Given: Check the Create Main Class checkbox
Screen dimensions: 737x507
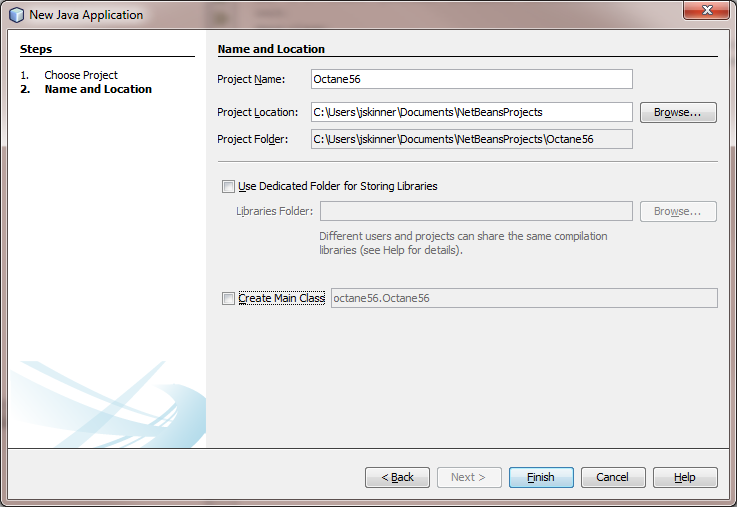Looking at the screenshot, I should coord(228,298).
